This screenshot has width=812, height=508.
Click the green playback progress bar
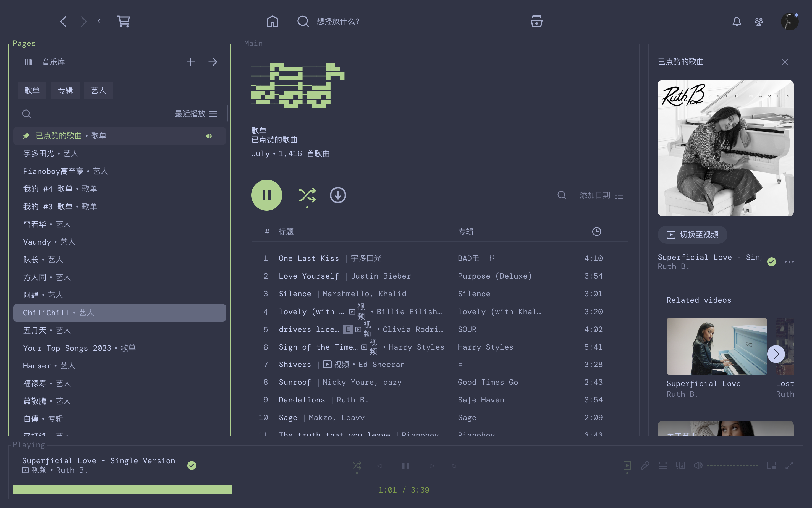pos(122,489)
